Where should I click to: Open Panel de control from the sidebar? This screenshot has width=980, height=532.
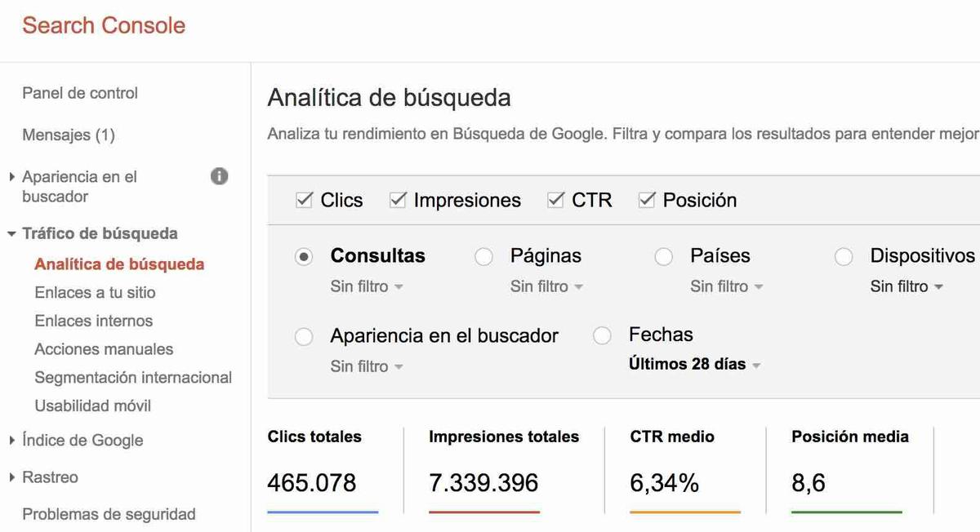pyautogui.click(x=79, y=92)
